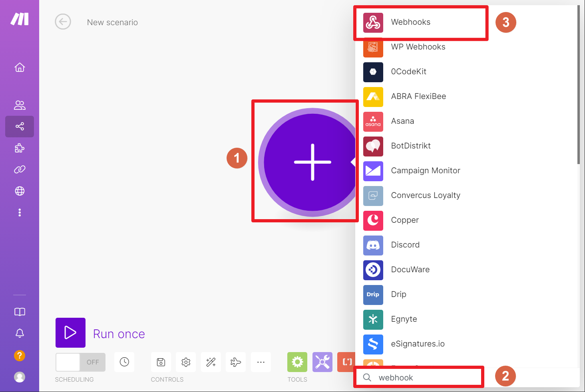Toggle scheduling OFF switch
This screenshot has height=392, width=585.
coord(80,362)
